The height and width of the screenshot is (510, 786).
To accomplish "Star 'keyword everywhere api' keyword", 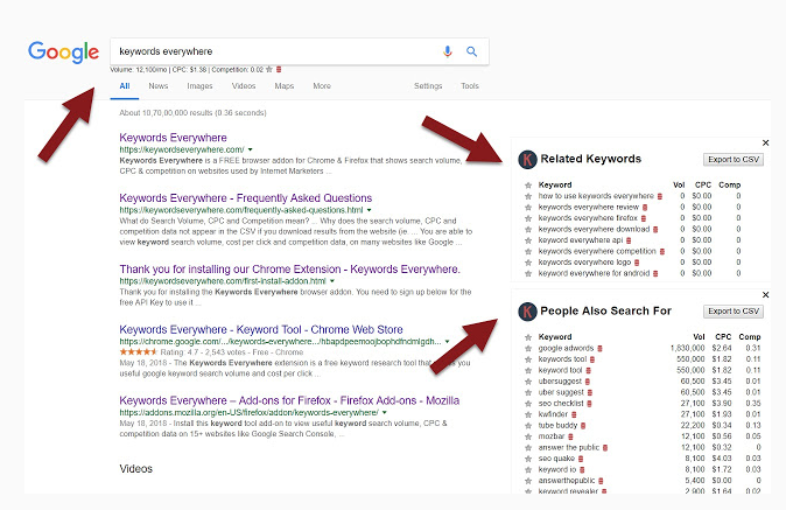I will tap(528, 241).
